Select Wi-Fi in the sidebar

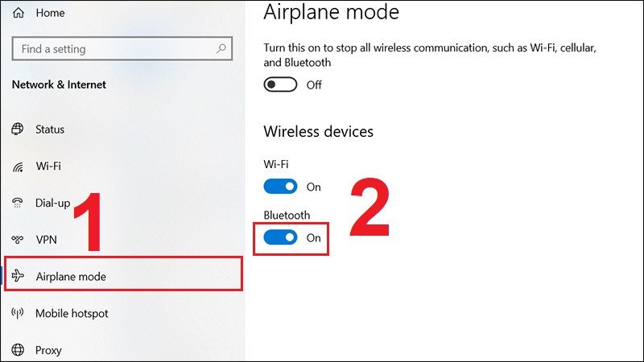48,167
